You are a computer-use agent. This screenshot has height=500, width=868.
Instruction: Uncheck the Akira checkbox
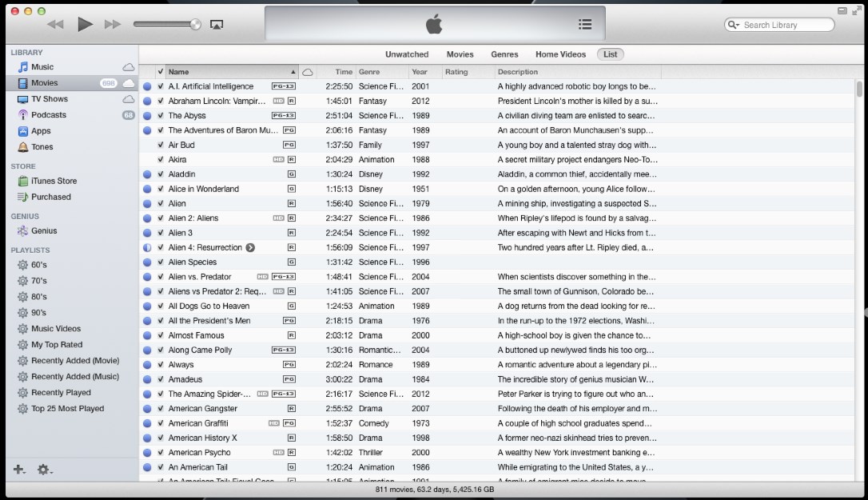click(161, 160)
